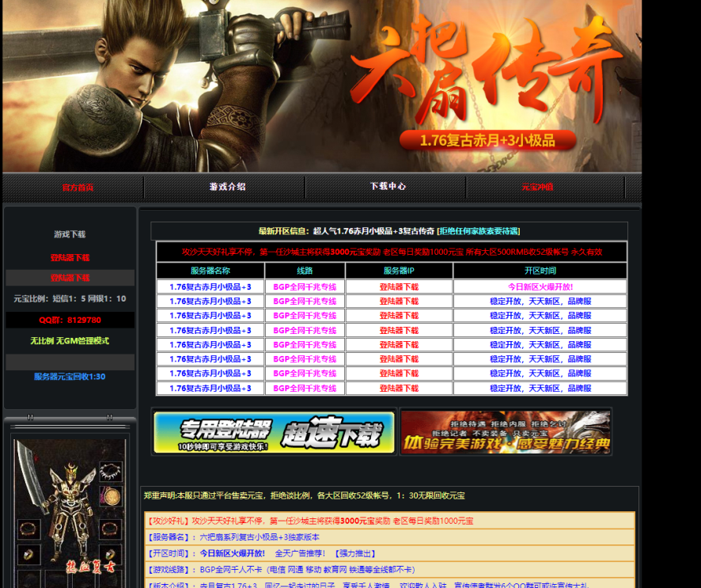This screenshot has height=588, width=701.
Task: Click the 开区时间 column header
Action: [x=540, y=271]
